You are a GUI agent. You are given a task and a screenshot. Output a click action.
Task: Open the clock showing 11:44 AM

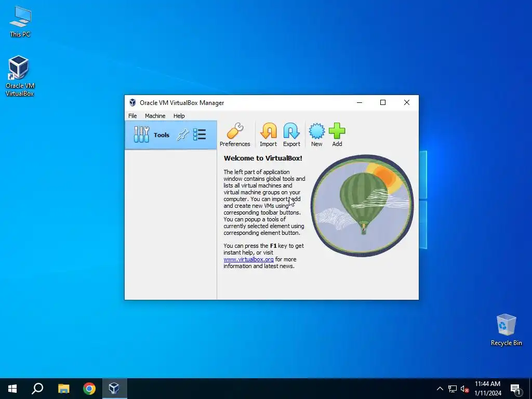click(487, 389)
